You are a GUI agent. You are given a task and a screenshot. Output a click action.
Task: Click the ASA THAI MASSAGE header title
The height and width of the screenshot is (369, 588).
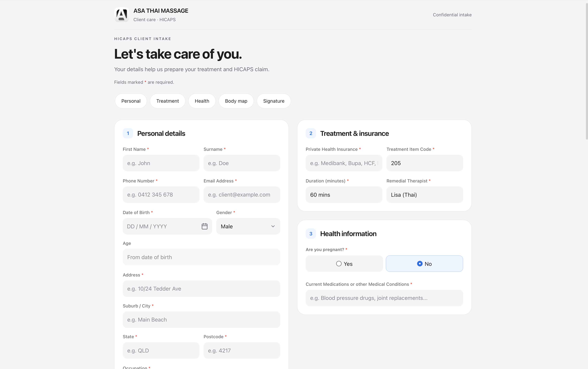[x=161, y=11]
